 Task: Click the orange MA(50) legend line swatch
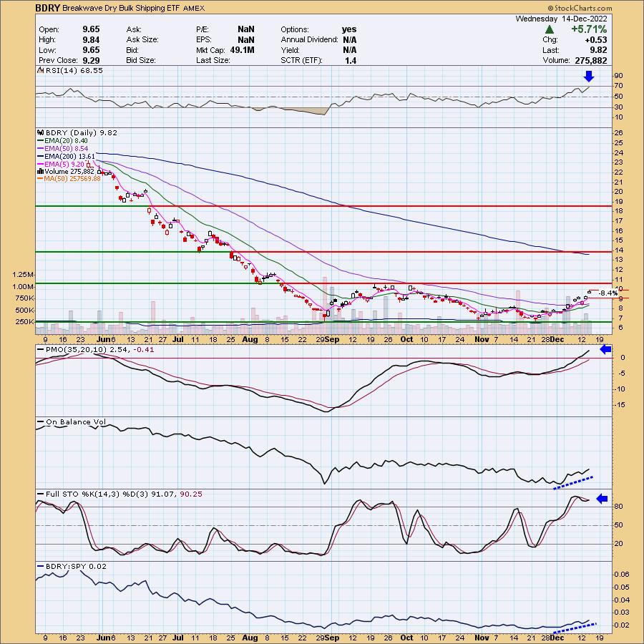[41, 179]
